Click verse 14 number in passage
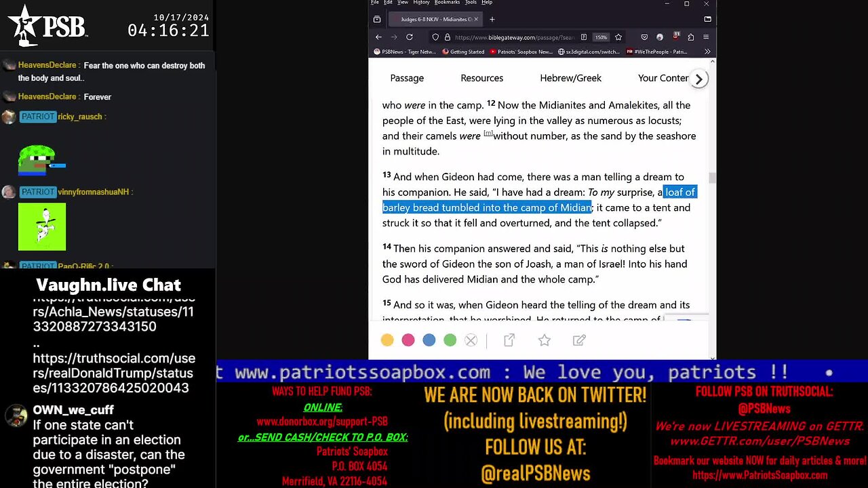 [387, 247]
